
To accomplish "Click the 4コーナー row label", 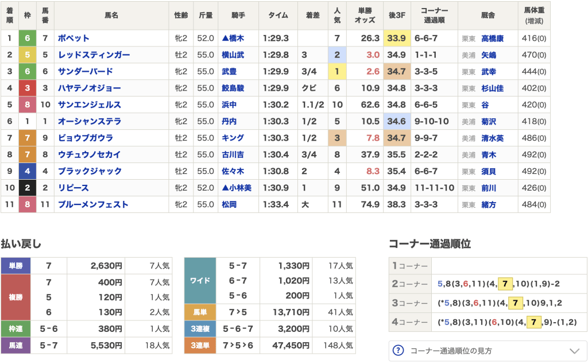I will (x=410, y=322).
